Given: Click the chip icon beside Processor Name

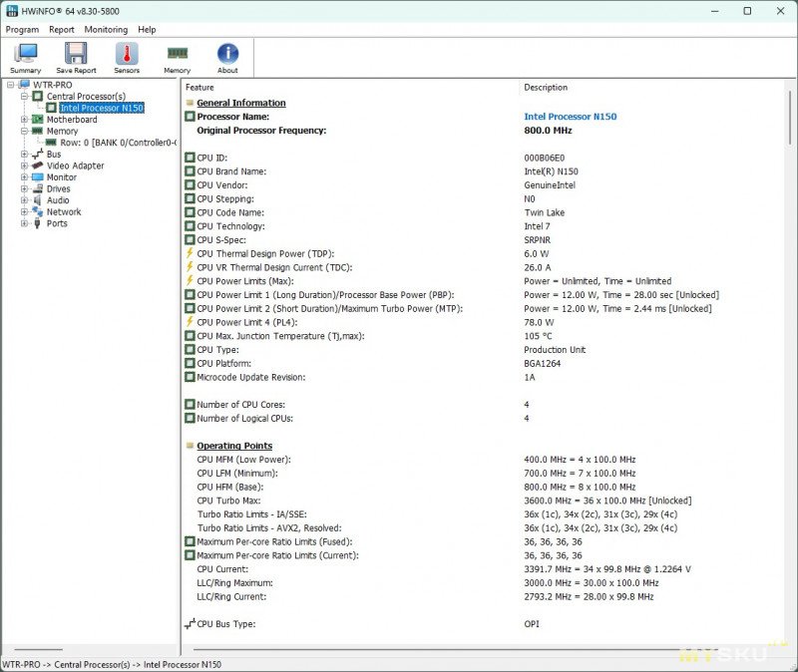Looking at the screenshot, I should tap(190, 117).
